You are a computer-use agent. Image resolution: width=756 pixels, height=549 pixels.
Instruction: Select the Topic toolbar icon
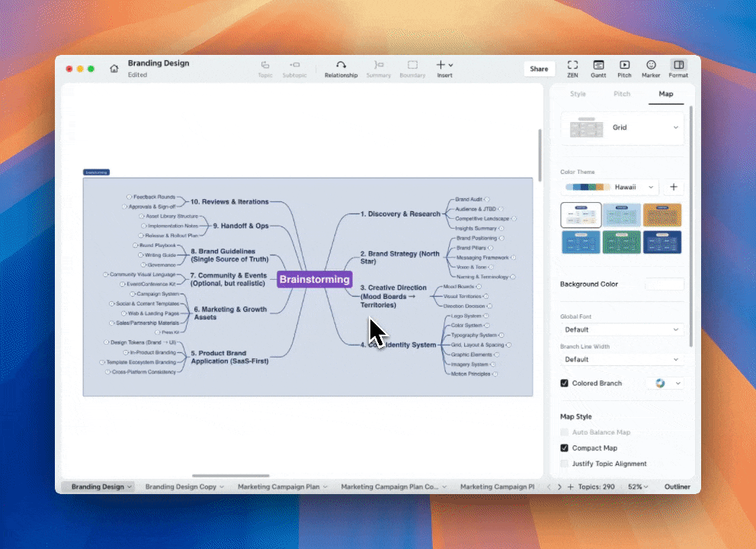[264, 69]
